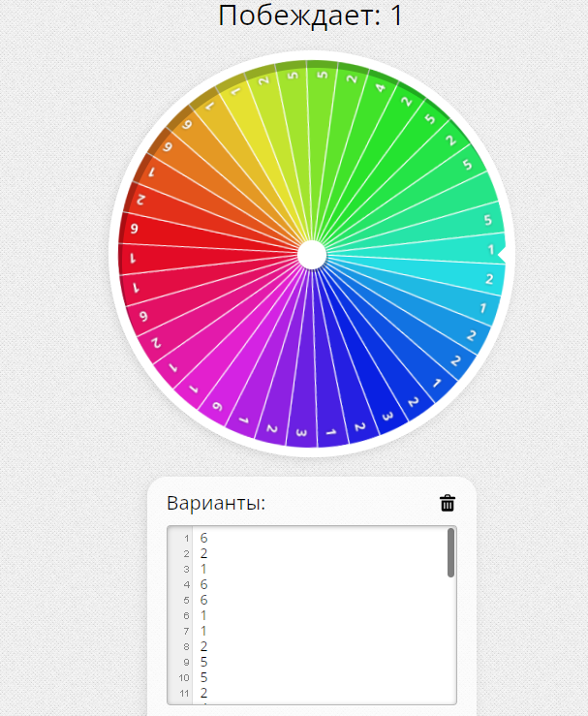The height and width of the screenshot is (716, 588).
Task: Click line 11 containing value 2
Action: pyautogui.click(x=312, y=693)
